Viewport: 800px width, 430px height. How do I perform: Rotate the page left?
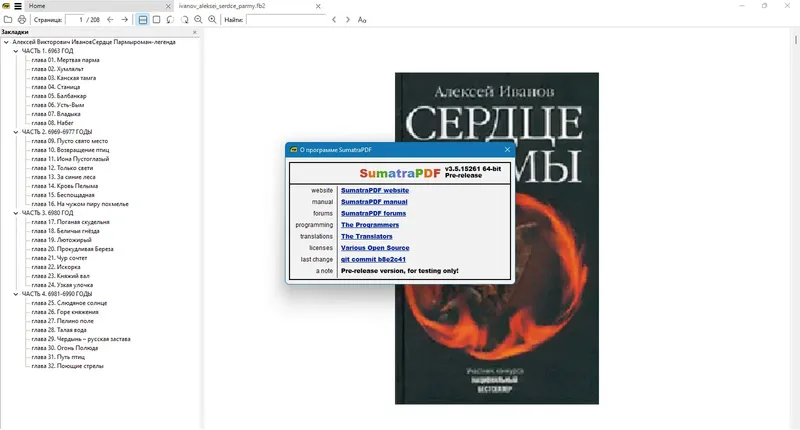[170, 19]
